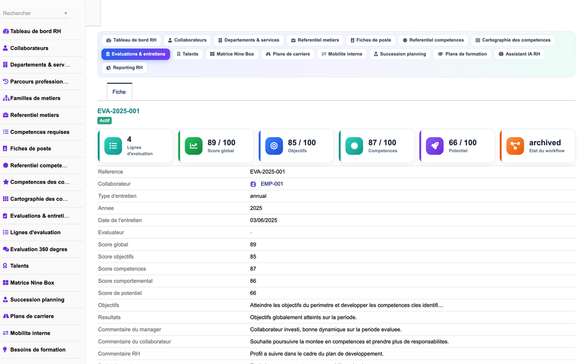Click the briefcase icon beside Referentiel metiers in sidebar
Image resolution: width=588 pixels, height=364 pixels.
tap(6, 115)
